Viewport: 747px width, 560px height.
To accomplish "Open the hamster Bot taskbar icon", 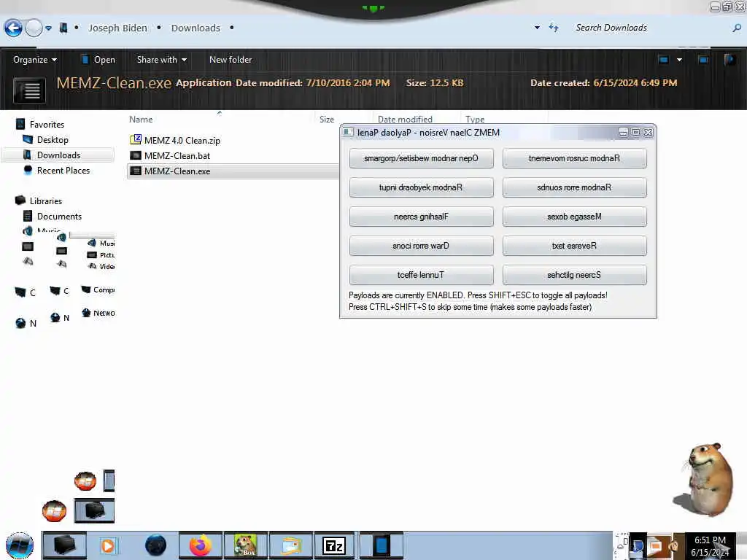I will (246, 545).
